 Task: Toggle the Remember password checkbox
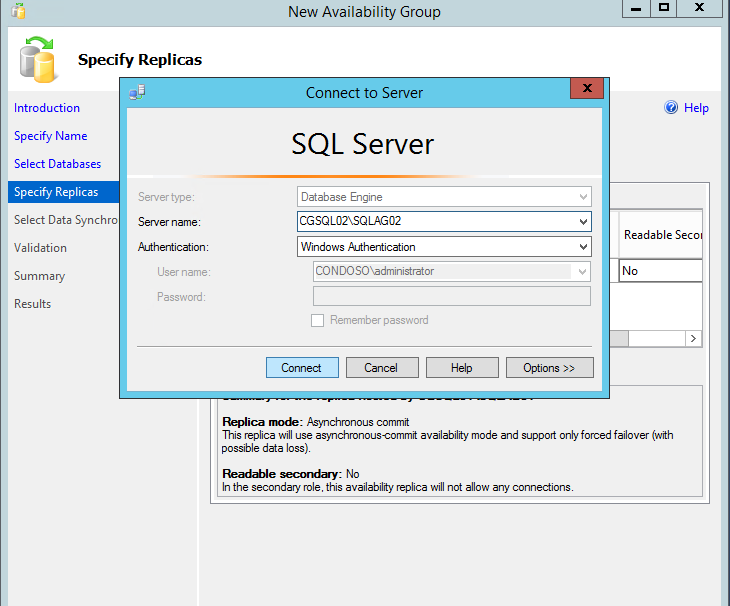point(318,320)
